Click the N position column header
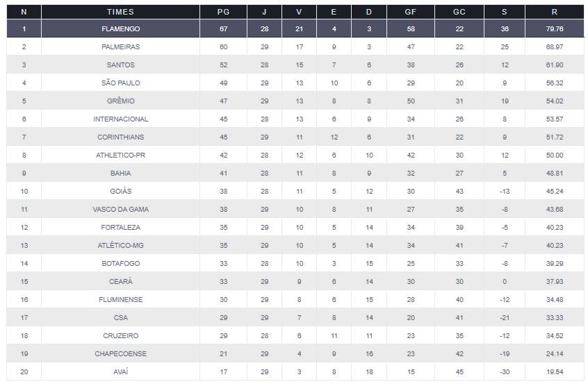 coord(24,12)
